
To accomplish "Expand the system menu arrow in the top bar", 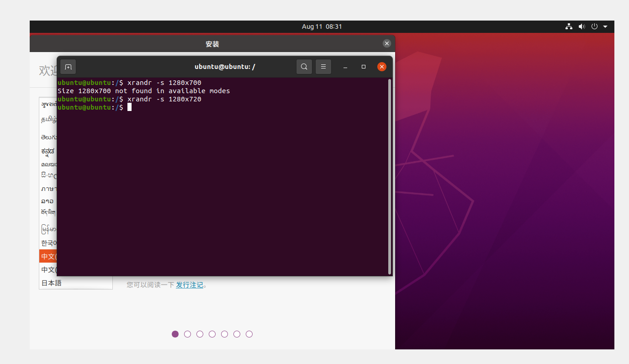I will tap(605, 26).
